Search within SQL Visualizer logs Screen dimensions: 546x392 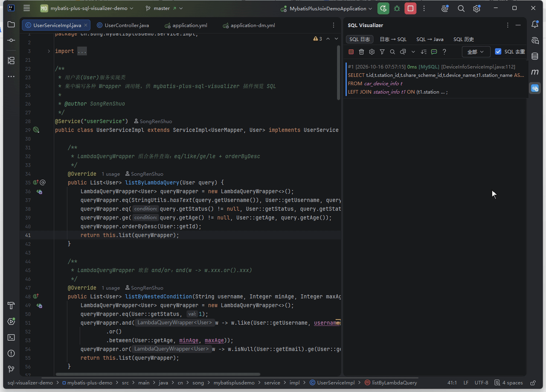pyautogui.click(x=392, y=52)
